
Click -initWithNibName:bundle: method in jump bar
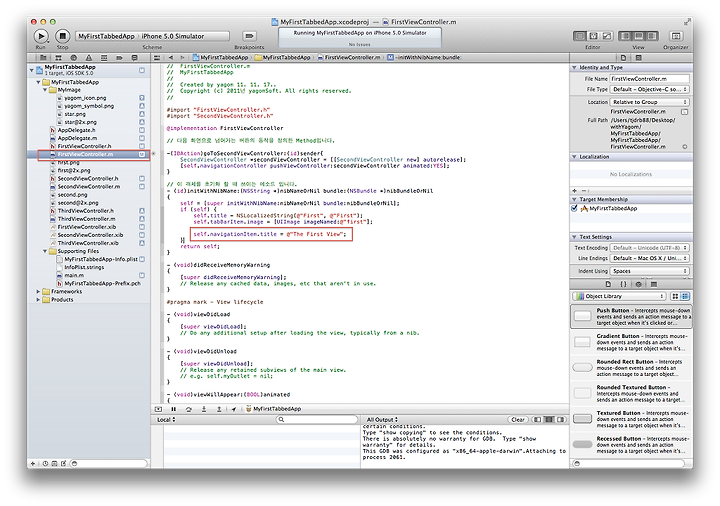pyautogui.click(x=424, y=58)
